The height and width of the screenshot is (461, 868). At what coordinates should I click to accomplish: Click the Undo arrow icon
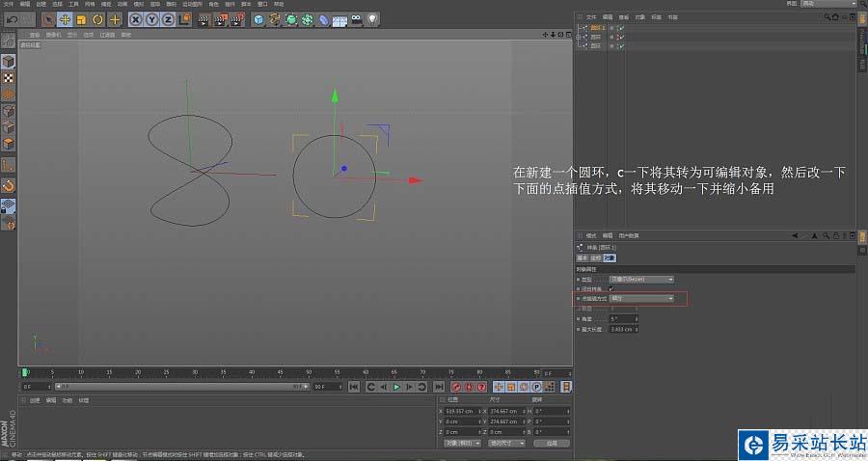click(x=13, y=20)
